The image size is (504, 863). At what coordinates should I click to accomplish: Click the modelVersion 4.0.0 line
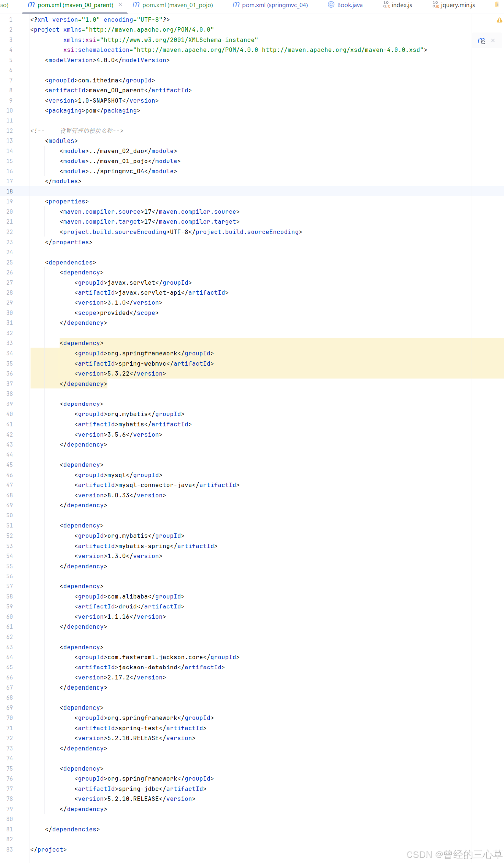[107, 60]
